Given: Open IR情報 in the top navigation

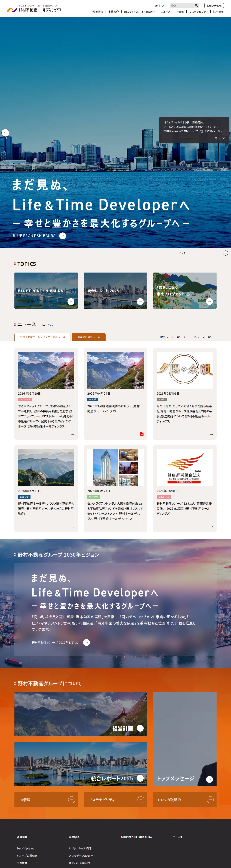Looking at the screenshot, I should (180, 12).
